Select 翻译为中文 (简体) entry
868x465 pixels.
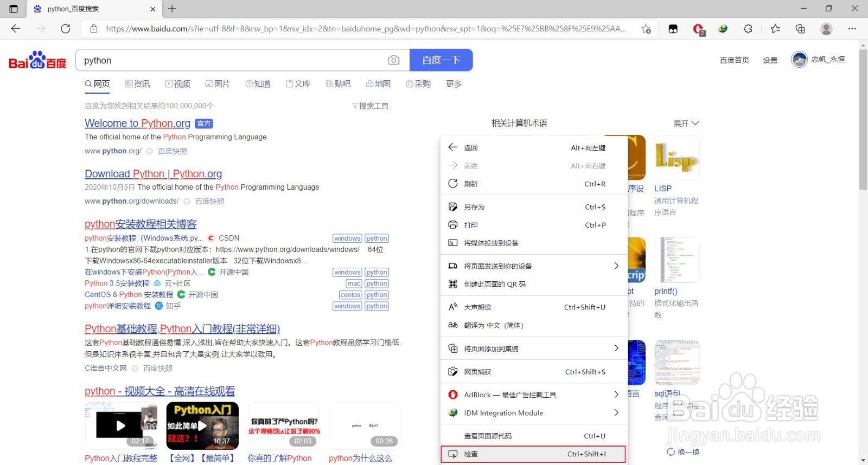click(534, 325)
